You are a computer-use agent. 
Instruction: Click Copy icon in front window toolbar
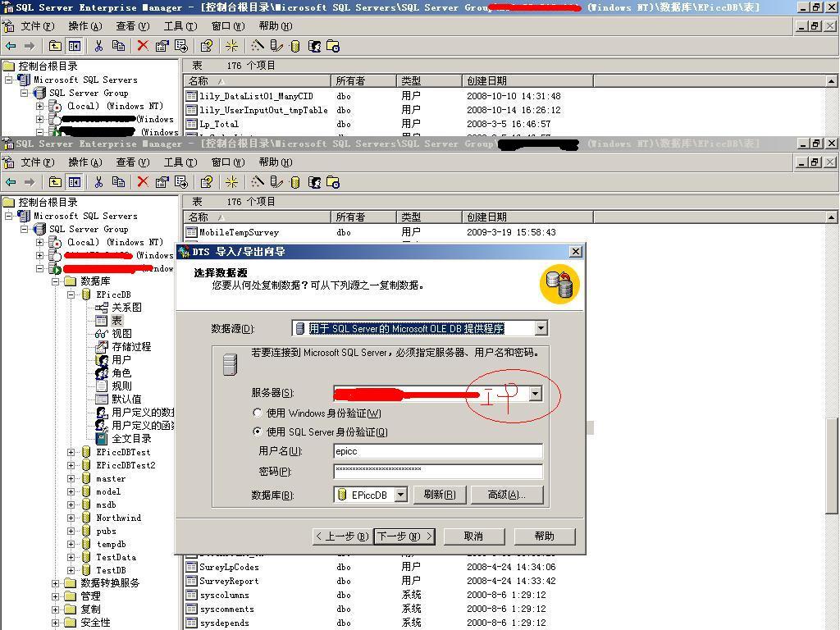[x=118, y=182]
